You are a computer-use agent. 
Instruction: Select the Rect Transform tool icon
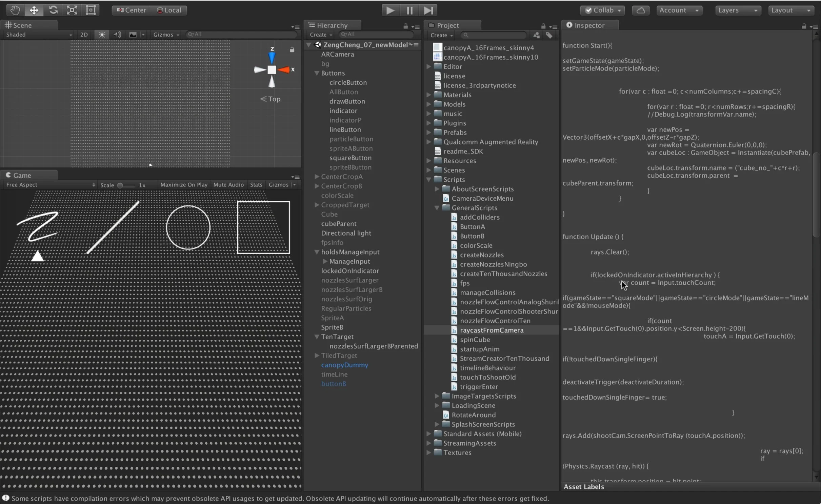point(91,10)
